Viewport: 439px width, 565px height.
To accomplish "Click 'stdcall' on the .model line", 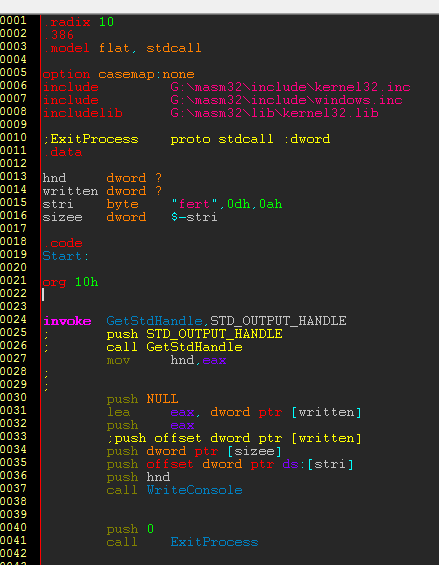I will click(174, 48).
